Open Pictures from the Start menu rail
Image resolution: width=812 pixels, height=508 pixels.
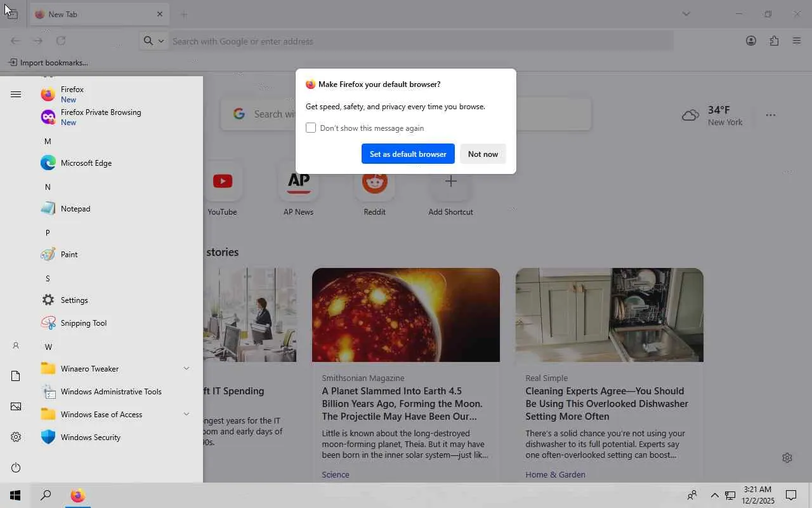pyautogui.click(x=16, y=406)
